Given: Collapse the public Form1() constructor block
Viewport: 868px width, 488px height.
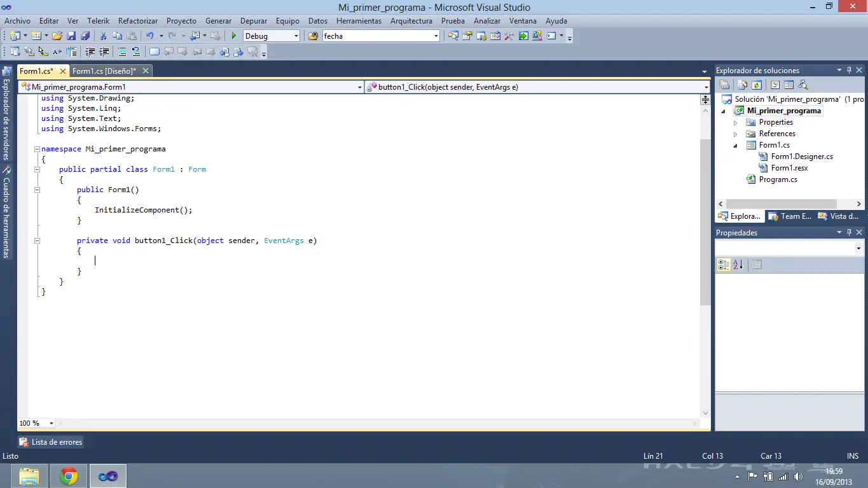Looking at the screenshot, I should (37, 190).
